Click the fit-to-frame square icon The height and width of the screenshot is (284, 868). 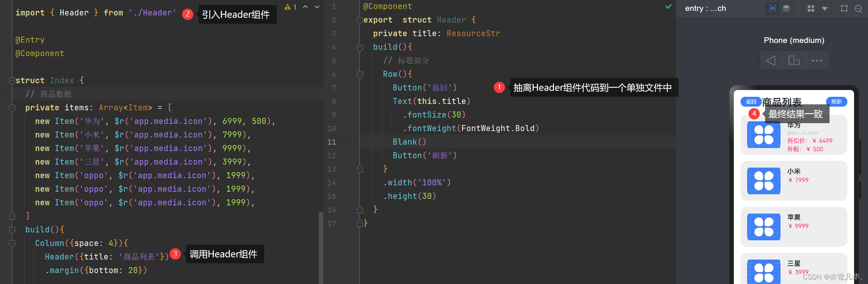coord(844,9)
